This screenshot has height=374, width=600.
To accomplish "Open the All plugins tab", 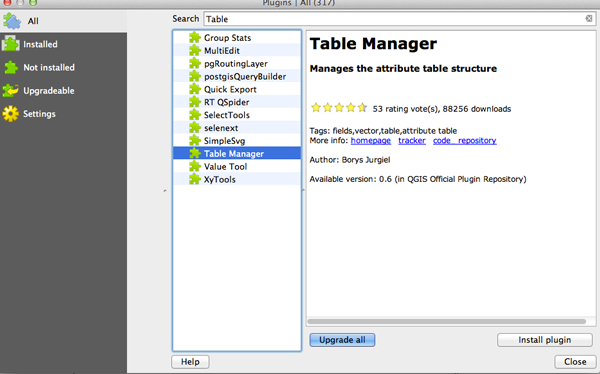I will 64,21.
